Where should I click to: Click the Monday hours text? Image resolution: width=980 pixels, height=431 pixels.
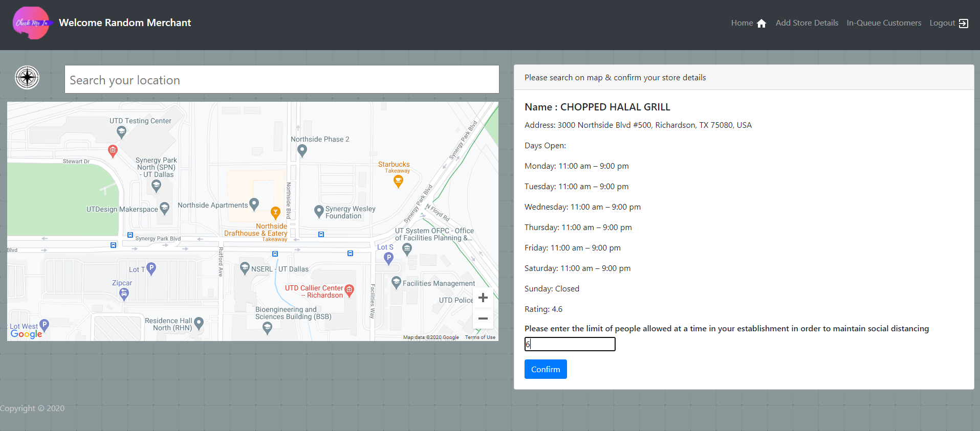tap(577, 166)
